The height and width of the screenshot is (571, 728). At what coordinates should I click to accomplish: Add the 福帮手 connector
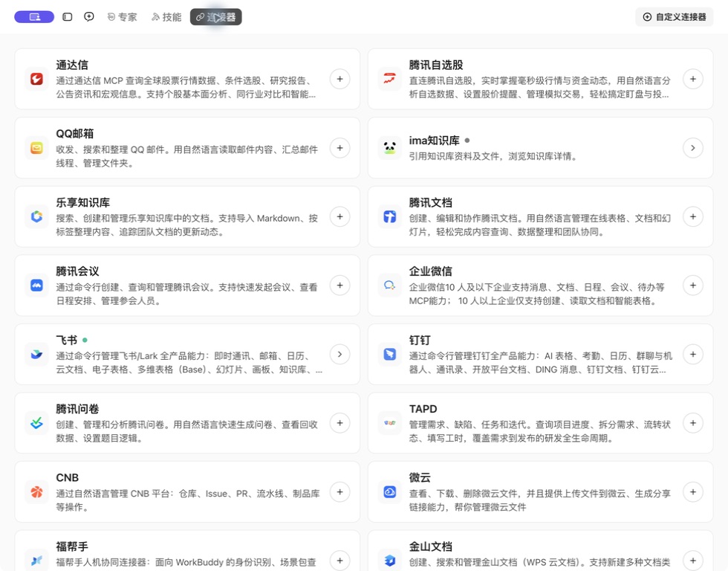(340, 561)
